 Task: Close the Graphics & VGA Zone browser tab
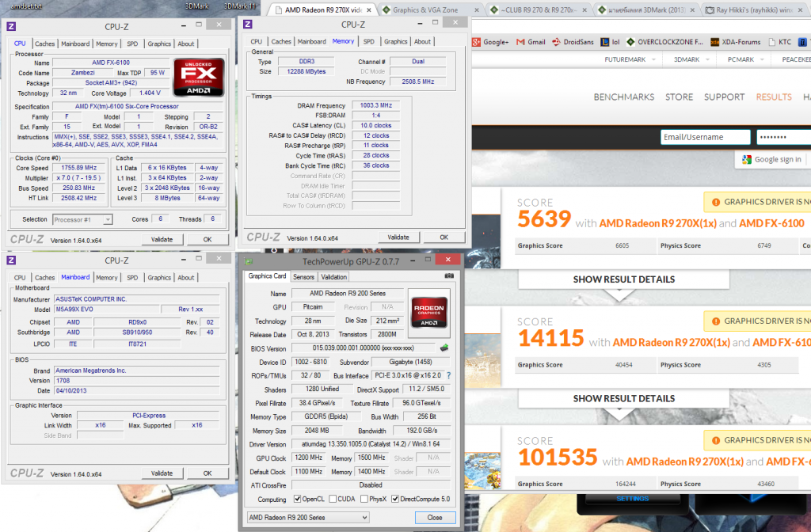pos(477,9)
